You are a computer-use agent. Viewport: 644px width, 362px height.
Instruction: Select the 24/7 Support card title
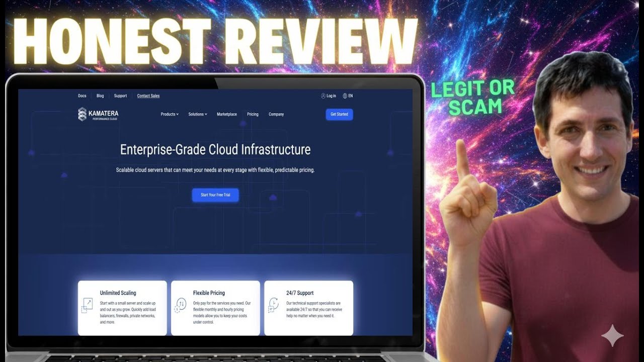click(x=300, y=293)
